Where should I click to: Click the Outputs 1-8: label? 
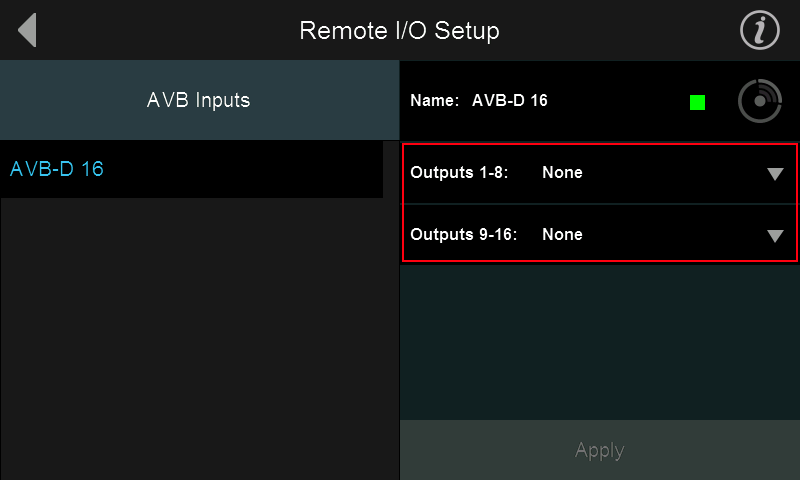click(x=459, y=172)
